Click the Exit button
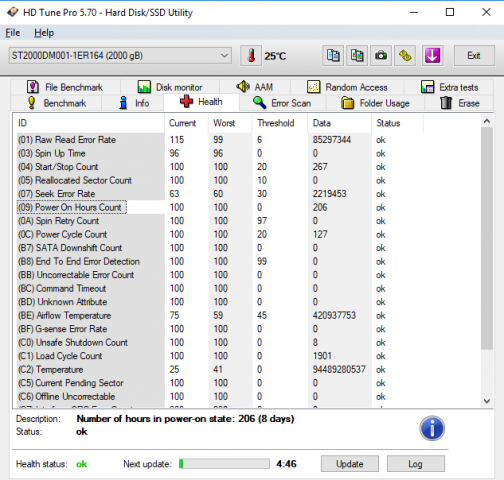The width and height of the screenshot is (504, 480). coord(474,56)
